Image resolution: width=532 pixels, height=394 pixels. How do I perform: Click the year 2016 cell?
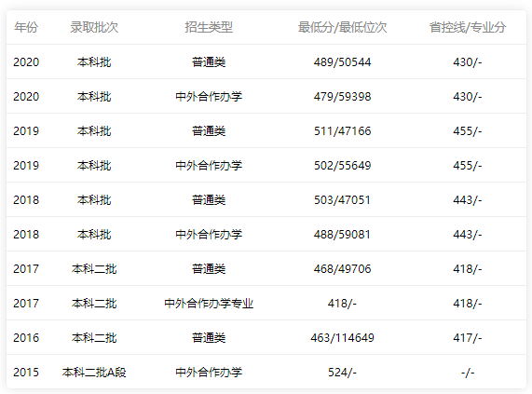(26, 338)
